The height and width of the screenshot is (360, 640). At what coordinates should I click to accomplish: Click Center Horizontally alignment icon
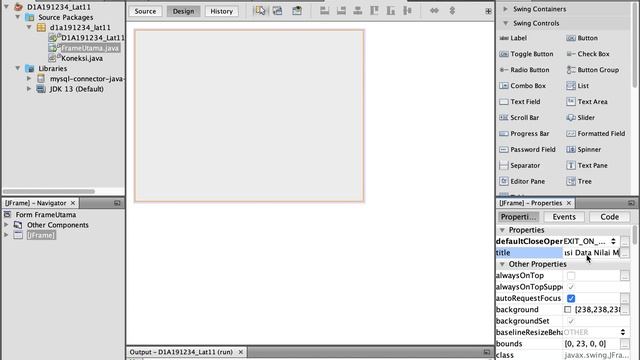click(358, 11)
